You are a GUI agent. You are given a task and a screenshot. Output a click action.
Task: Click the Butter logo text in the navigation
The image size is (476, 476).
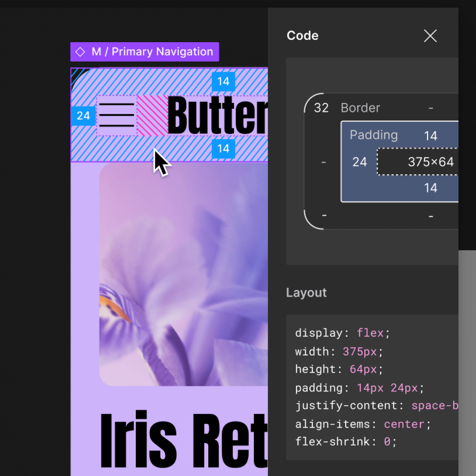pyautogui.click(x=218, y=115)
